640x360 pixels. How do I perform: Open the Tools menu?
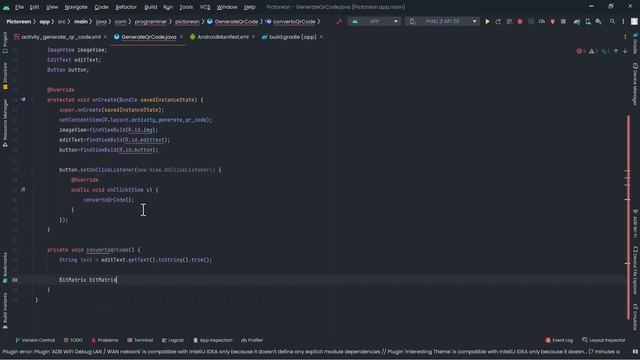tap(186, 7)
